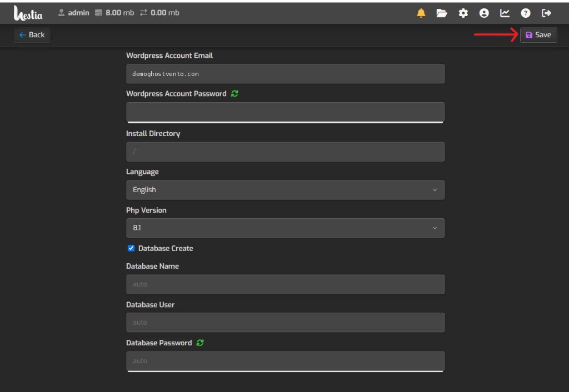Focus the Database User field
Screen dimensions: 569x392
(285, 323)
